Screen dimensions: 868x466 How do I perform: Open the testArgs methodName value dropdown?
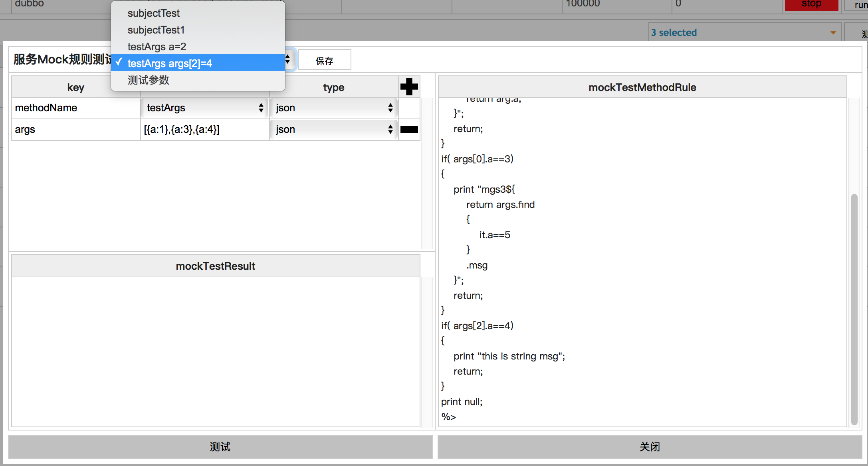tap(204, 108)
